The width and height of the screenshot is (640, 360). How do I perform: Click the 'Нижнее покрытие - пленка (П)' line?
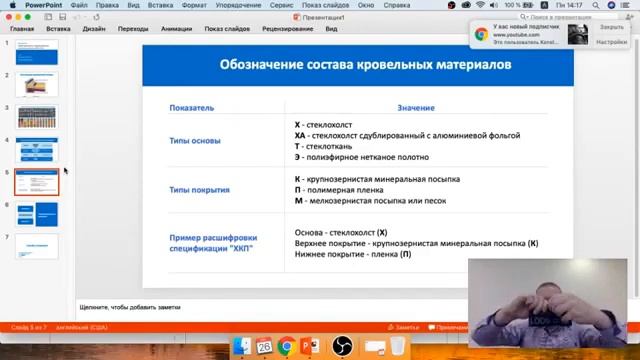[x=353, y=254]
